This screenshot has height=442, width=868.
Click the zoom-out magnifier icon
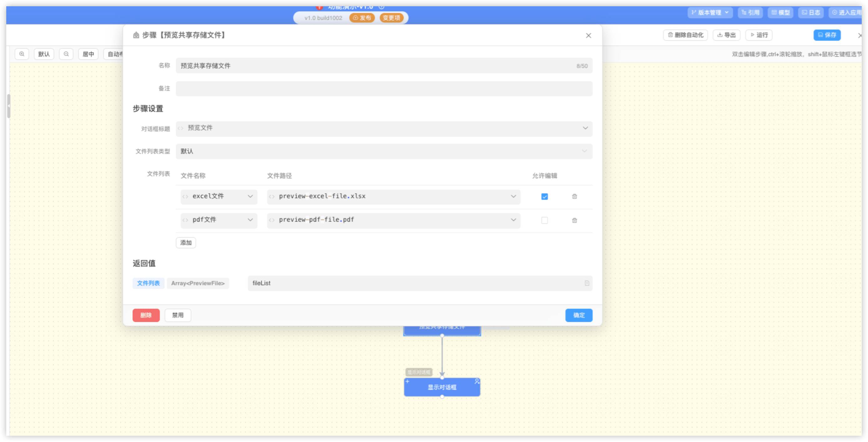point(66,54)
